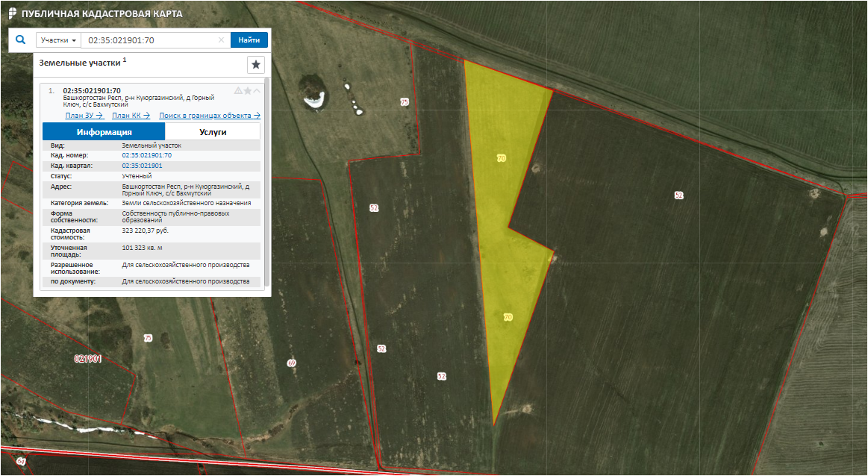Click the magnifying glass search icon
This screenshot has height=476, width=868.
21,40
